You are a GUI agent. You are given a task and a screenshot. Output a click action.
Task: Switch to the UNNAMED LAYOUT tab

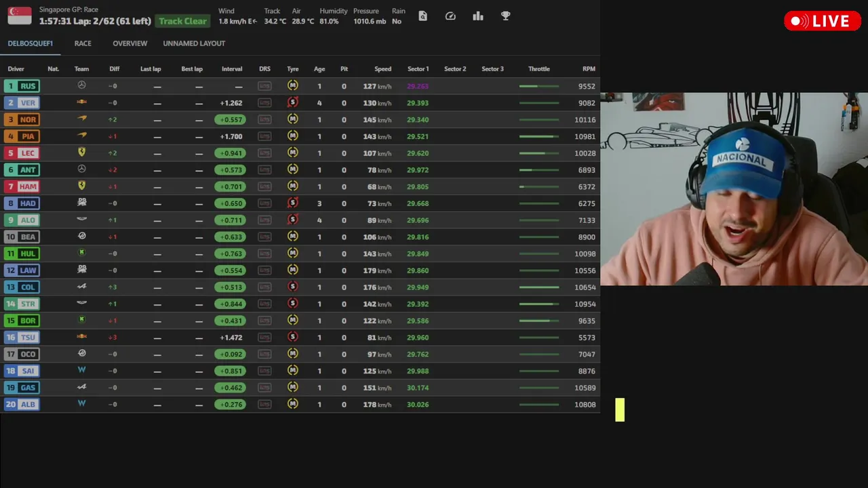pyautogui.click(x=194, y=43)
